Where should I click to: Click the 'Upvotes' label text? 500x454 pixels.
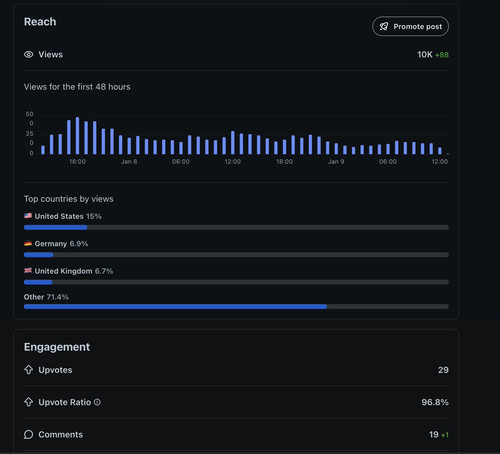pos(55,370)
